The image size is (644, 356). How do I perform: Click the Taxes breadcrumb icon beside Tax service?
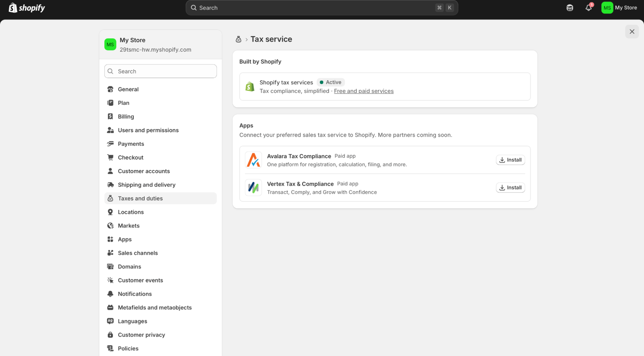[238, 39]
